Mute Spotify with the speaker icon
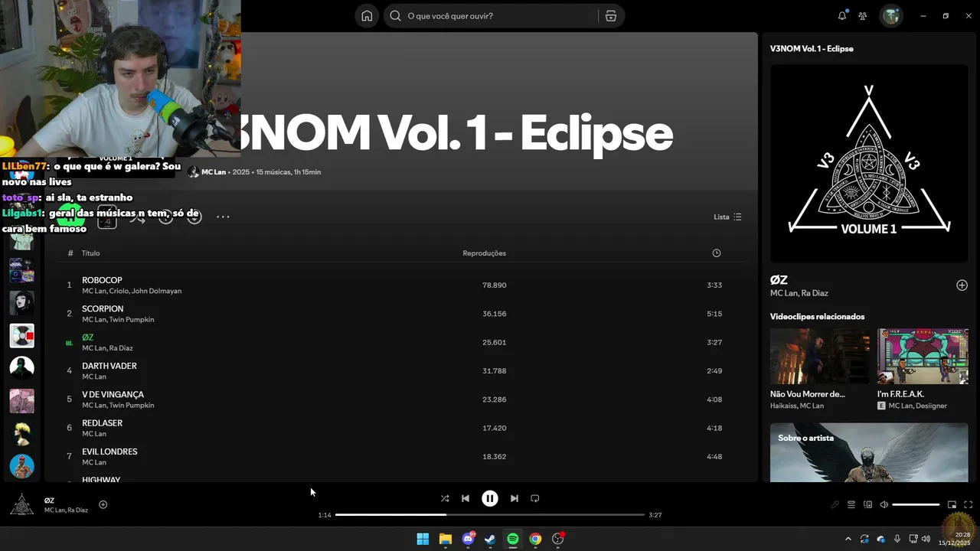This screenshot has width=980, height=551. point(884,505)
